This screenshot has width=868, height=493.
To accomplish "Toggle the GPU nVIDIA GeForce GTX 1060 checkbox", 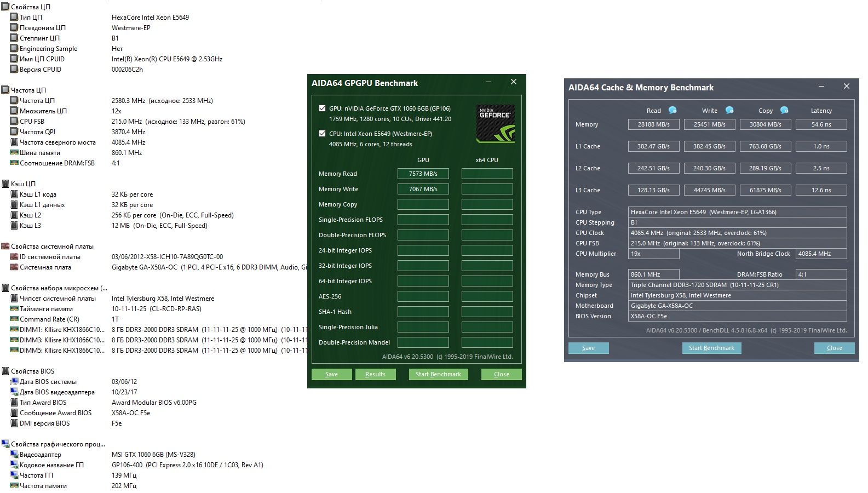I will click(322, 108).
